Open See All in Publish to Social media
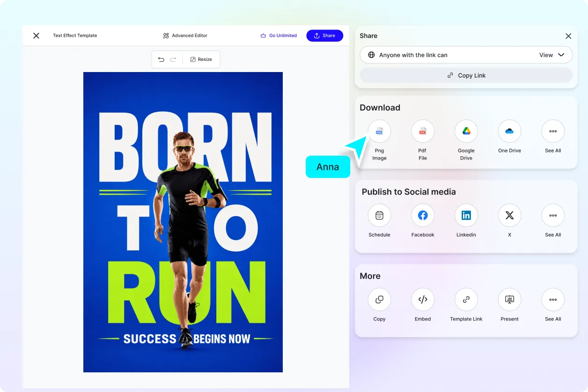Screen dimensions: 588x392 point(553,216)
